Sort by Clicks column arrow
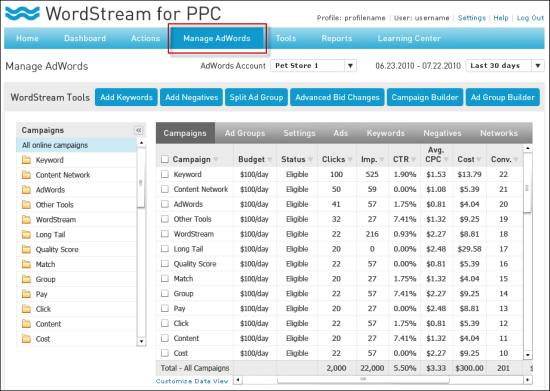This screenshot has height=391, width=550. pos(350,160)
